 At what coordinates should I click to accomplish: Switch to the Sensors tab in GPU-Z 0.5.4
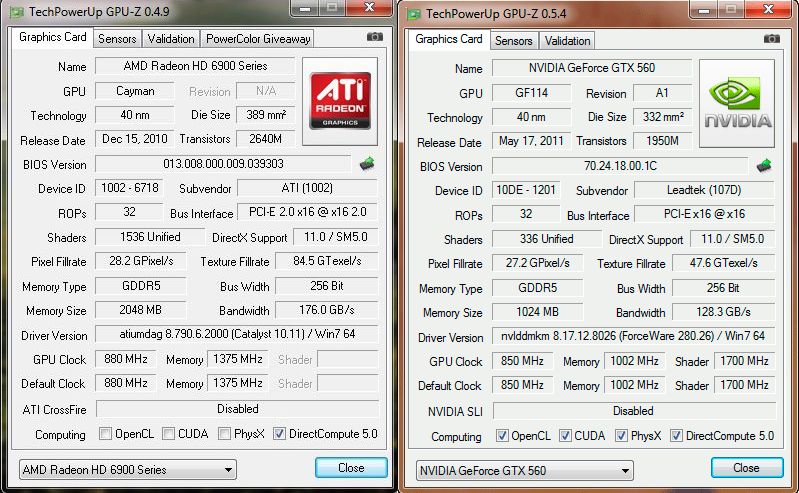click(514, 41)
